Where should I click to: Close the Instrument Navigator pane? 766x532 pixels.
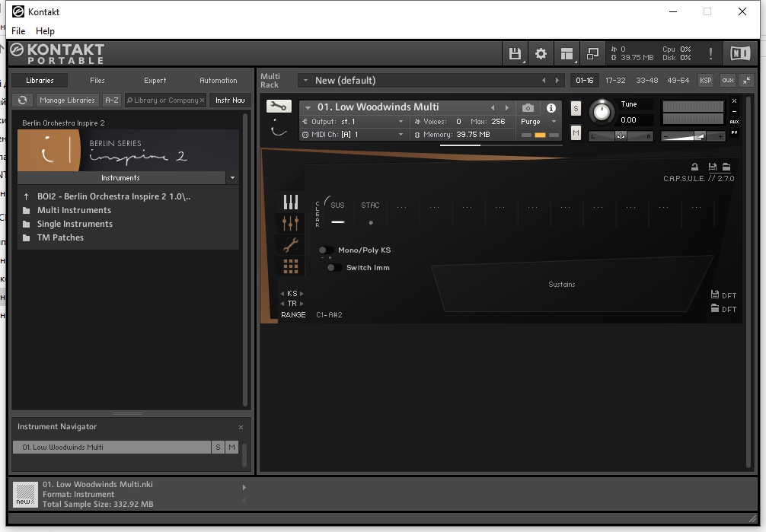pyautogui.click(x=241, y=428)
